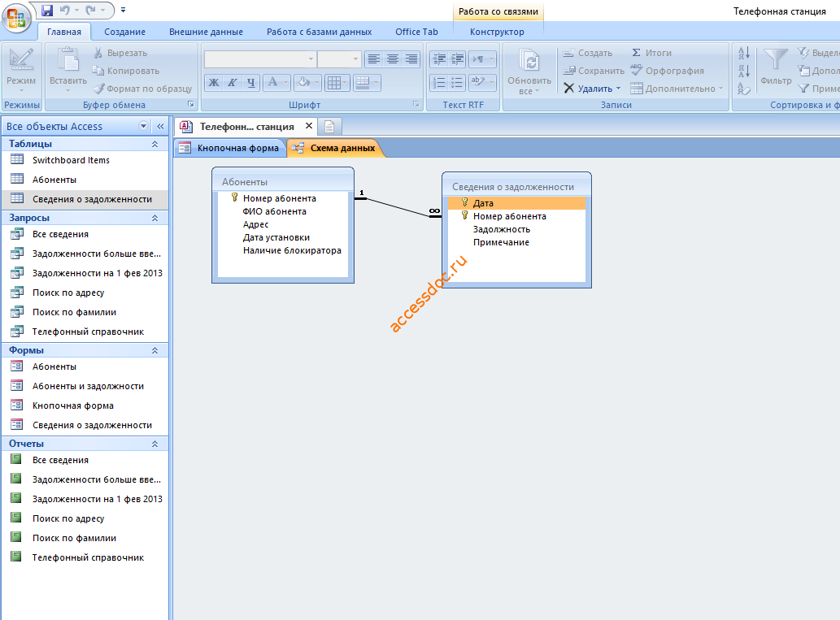Click the Bold (Ж) formatting icon
Image resolution: width=840 pixels, height=620 pixels.
point(214,82)
